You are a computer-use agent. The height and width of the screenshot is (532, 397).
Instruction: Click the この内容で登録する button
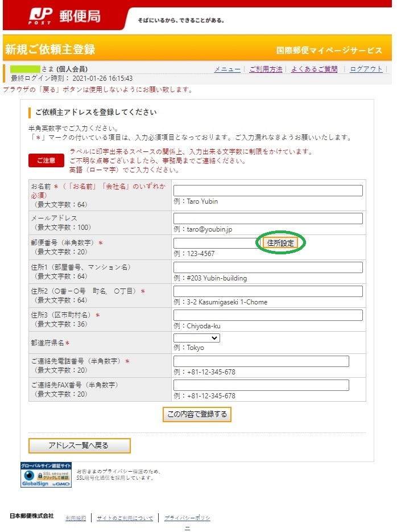197,414
